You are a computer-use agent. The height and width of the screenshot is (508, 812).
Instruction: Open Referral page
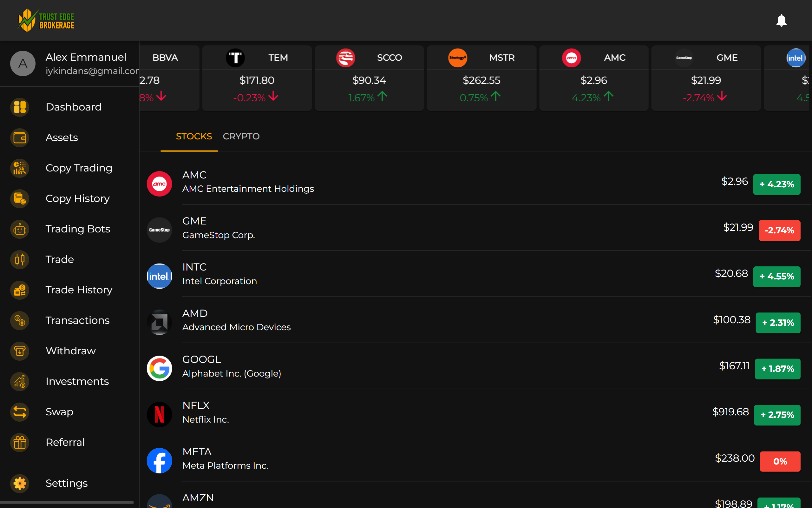point(69,443)
